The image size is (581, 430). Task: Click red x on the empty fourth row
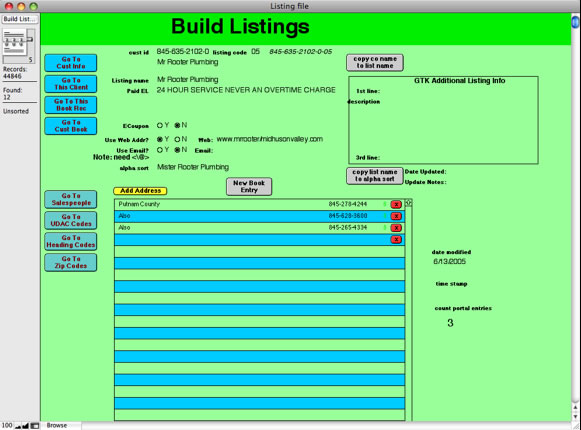pyautogui.click(x=396, y=239)
